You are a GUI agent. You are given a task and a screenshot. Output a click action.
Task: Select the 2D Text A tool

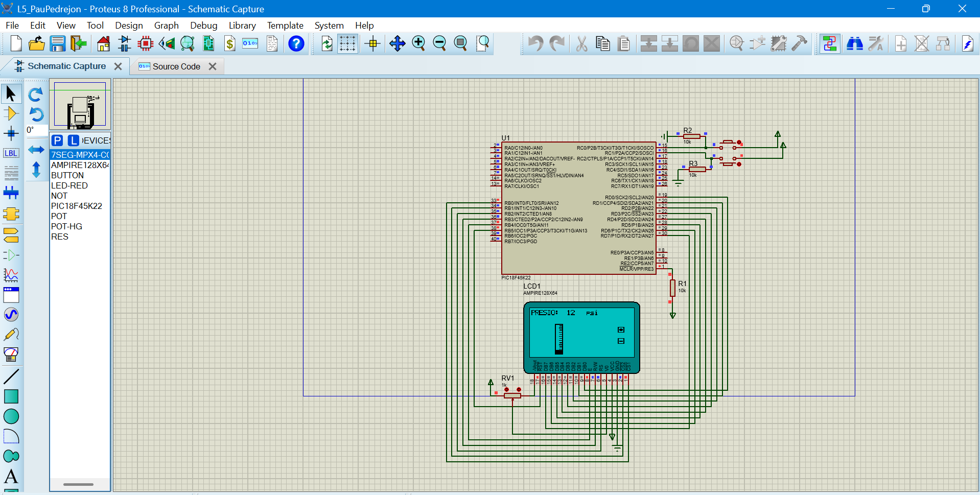pos(11,476)
